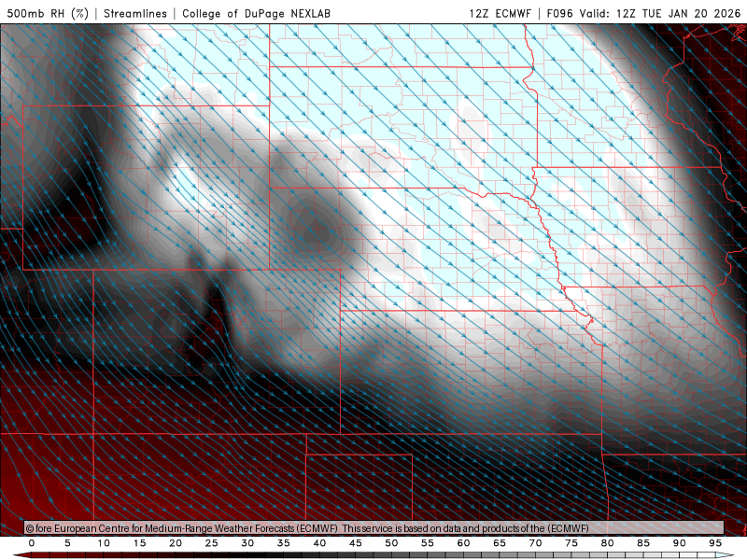This screenshot has width=747, height=560.
Task: Pick the "30" value on the humidity scale
Action: [x=247, y=543]
